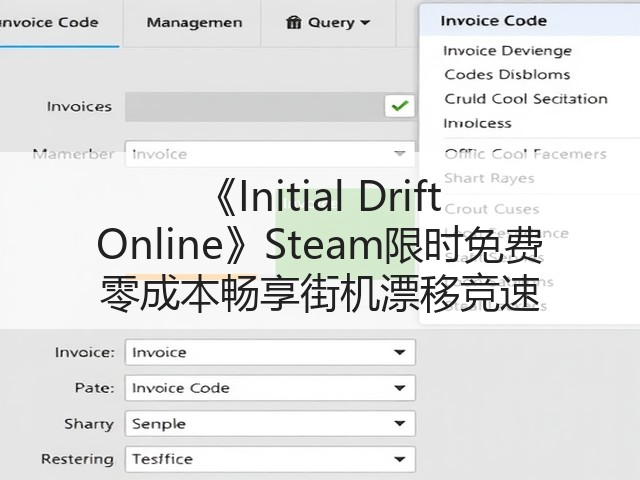This screenshot has width=640, height=480.
Task: Click the grey Invoices input field
Action: coord(254,107)
